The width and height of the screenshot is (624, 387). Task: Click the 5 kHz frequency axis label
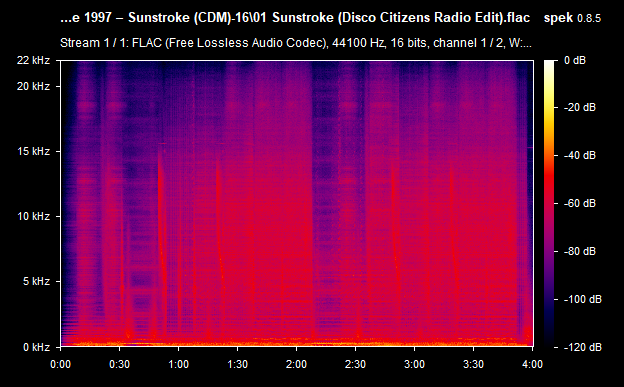pos(36,281)
